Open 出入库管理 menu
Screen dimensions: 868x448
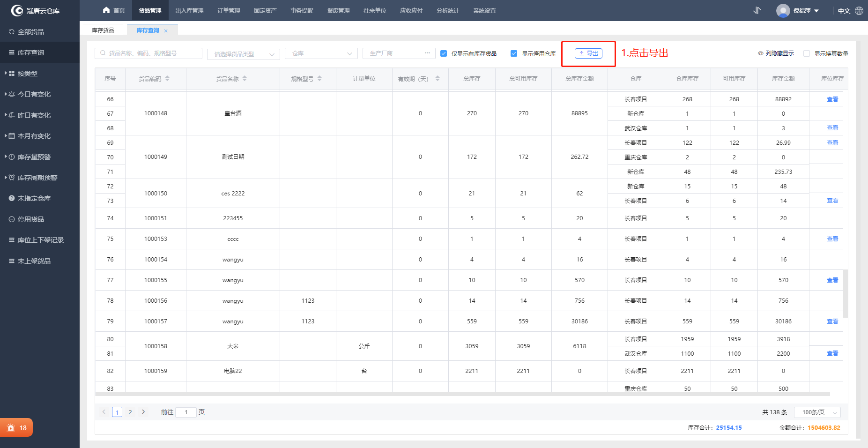tap(189, 10)
